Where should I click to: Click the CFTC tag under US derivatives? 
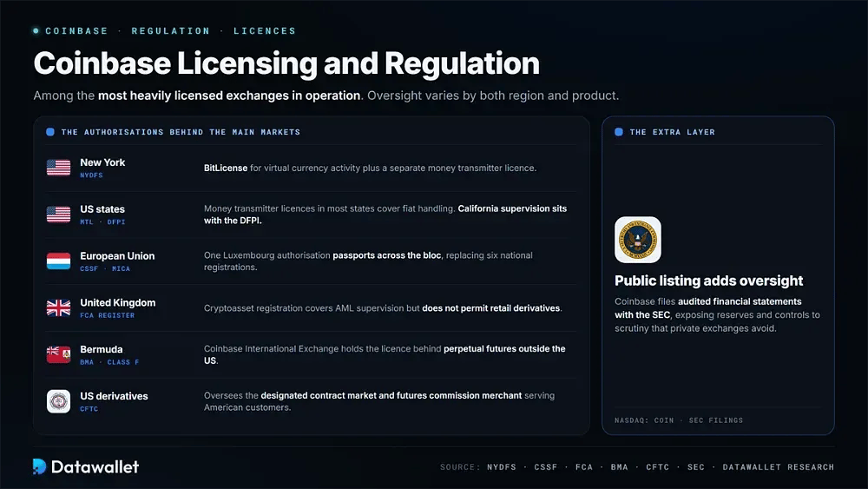pyautogui.click(x=89, y=409)
